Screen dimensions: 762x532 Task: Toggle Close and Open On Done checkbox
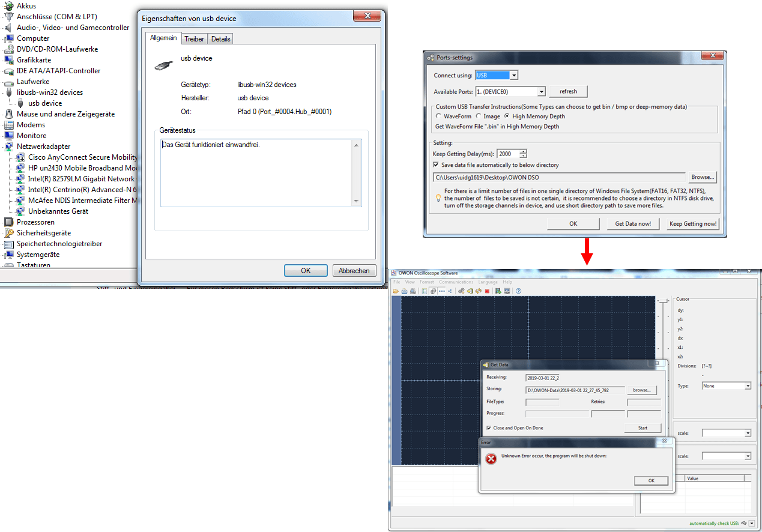pyautogui.click(x=488, y=428)
